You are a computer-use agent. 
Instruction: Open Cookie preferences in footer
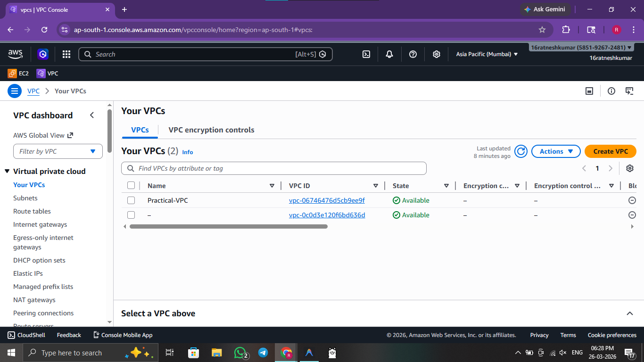(x=612, y=335)
